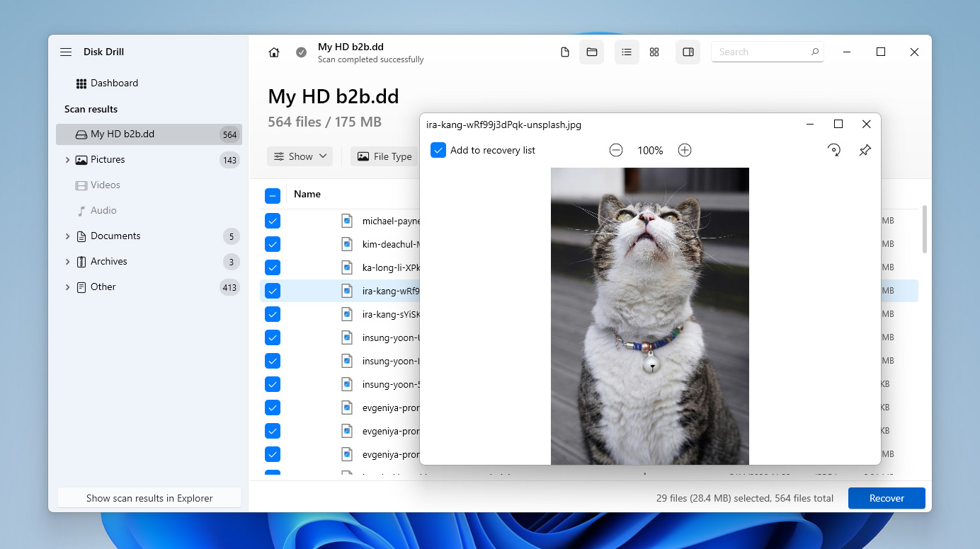Click the cat photo preview image

(x=650, y=316)
